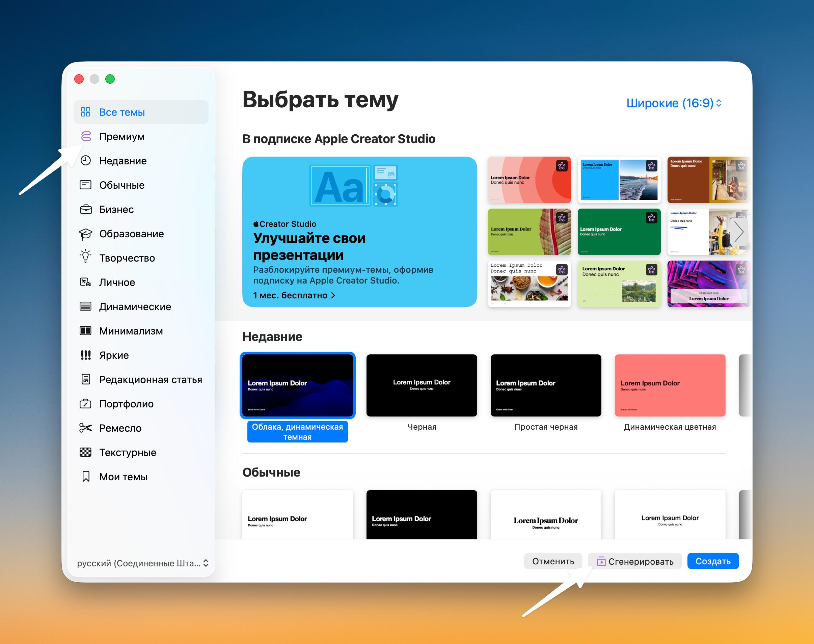
Task: Select the white serif-title theme under Обычные
Action: 546,515
